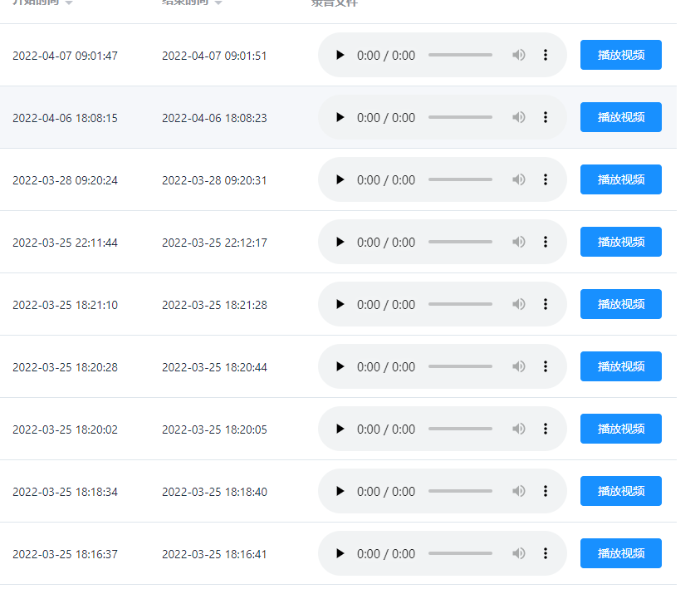Seek the audio progress bar in 2022-03-25 18:20:28 row
Viewport: 700px width, 589px height.
point(460,366)
